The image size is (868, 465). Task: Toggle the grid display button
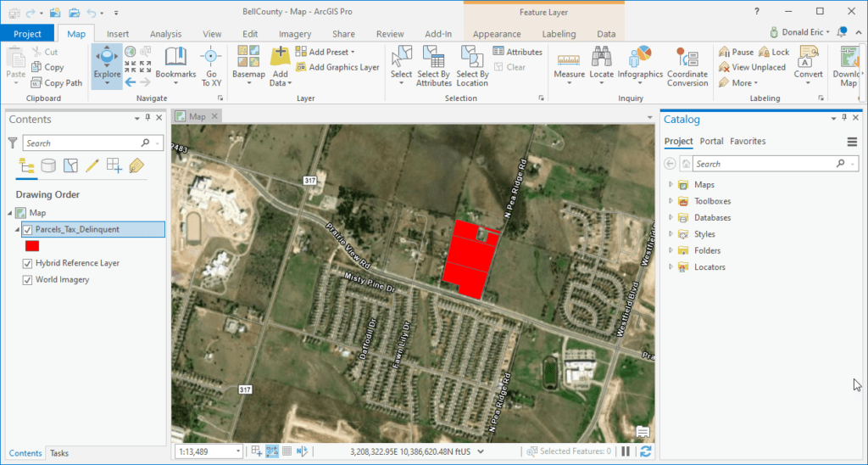point(287,451)
